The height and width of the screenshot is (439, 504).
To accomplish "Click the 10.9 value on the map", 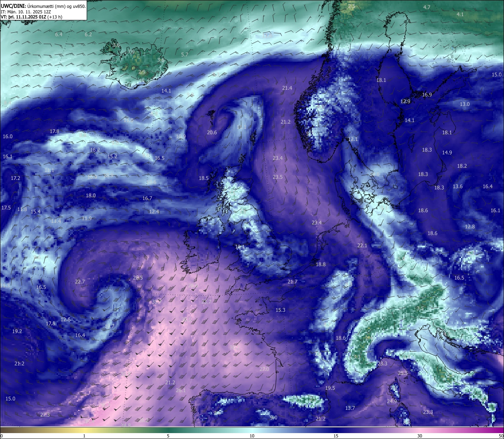I will click(181, 137).
